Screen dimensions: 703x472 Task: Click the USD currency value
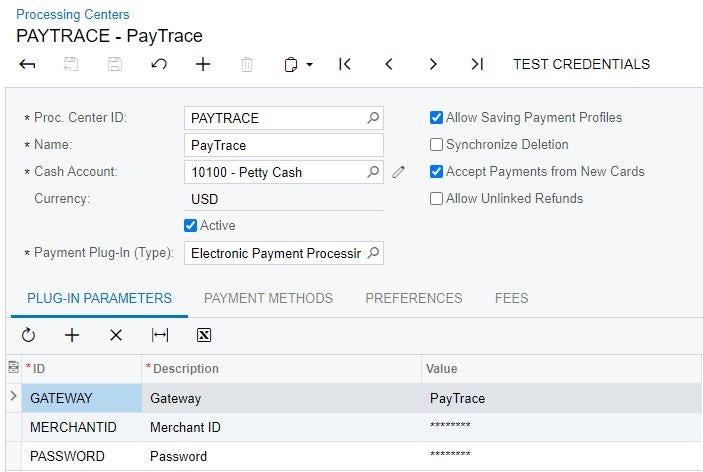coord(204,199)
